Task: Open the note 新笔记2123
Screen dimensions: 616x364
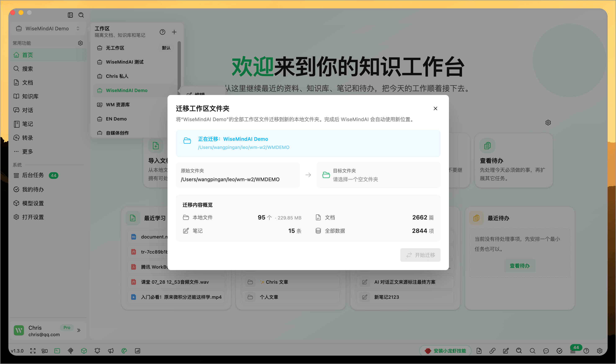Action: (405, 297)
